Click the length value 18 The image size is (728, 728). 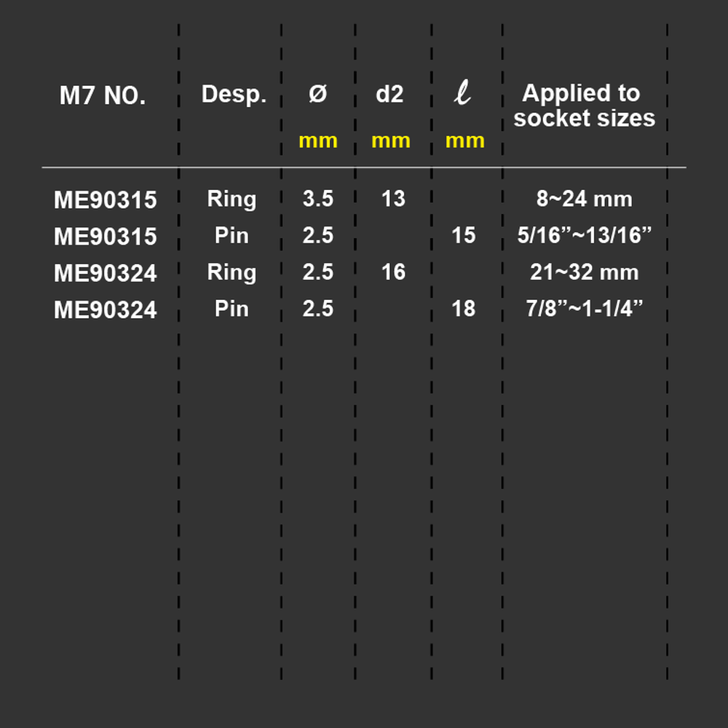pos(463,309)
